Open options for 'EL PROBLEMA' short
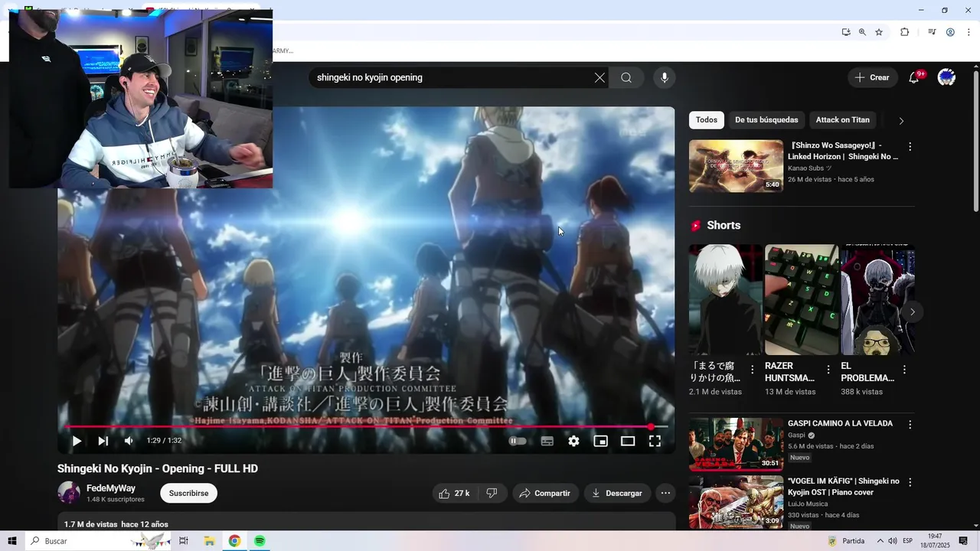This screenshot has width=980, height=551. [x=903, y=370]
